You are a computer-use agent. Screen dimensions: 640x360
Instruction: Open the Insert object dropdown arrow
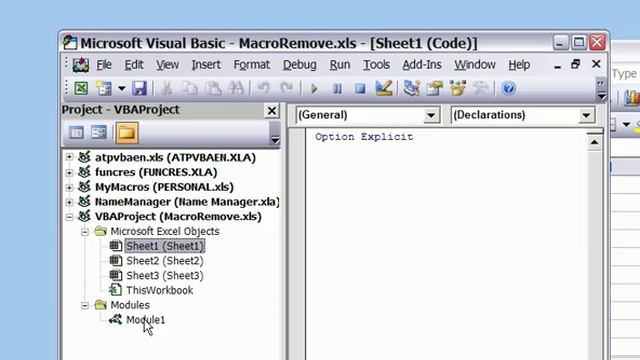(x=122, y=88)
